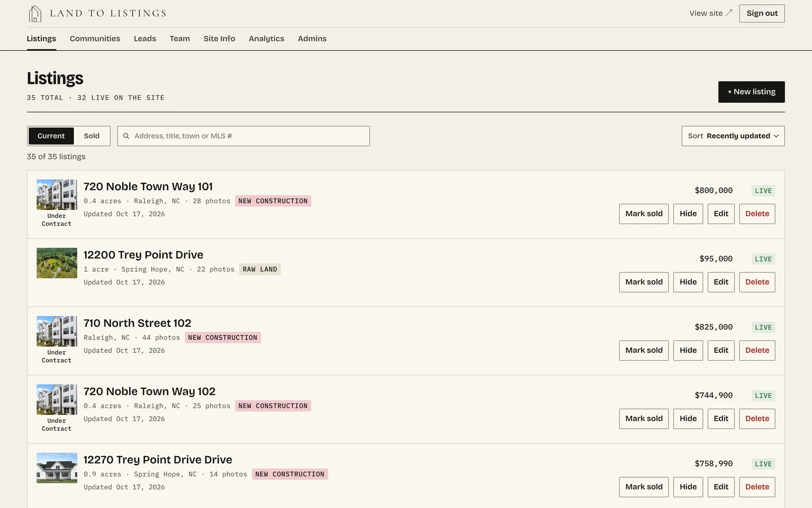Go to the Analytics tab
This screenshot has height=508, width=812.
click(x=267, y=38)
